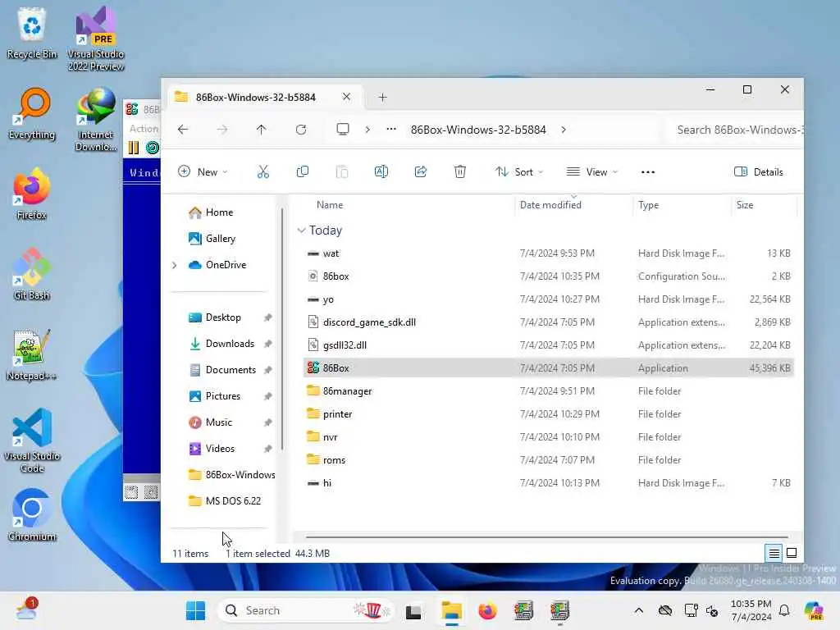Go back with the left arrow button

183,130
